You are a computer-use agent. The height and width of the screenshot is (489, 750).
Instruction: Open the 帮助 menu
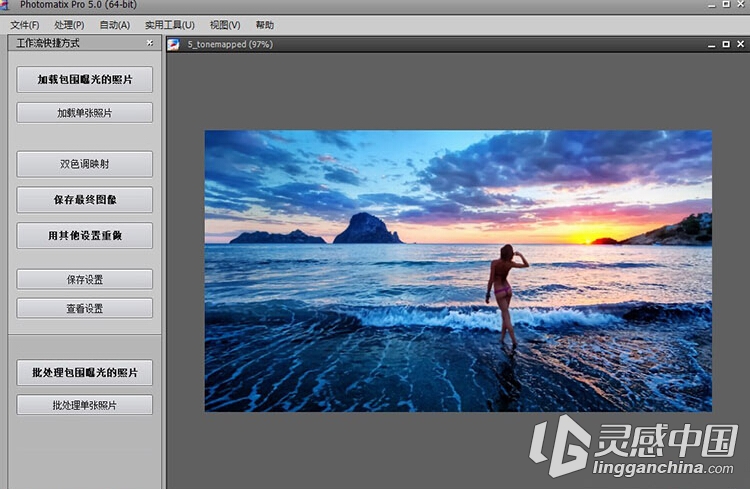(x=265, y=25)
